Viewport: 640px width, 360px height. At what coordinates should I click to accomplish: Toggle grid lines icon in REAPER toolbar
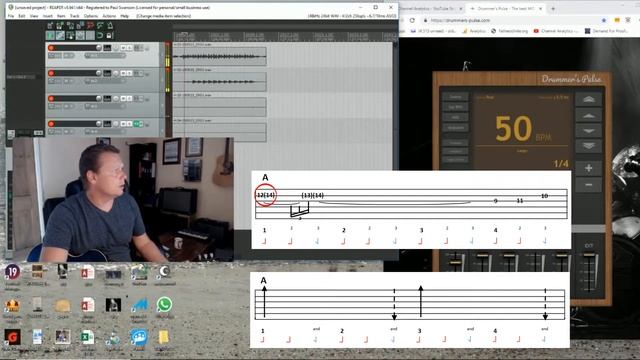pyautogui.click(x=90, y=36)
